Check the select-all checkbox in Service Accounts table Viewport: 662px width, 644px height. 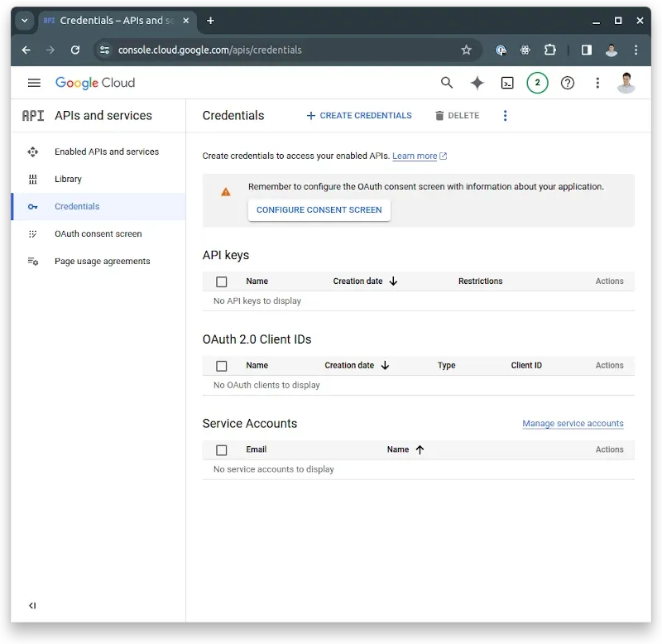coord(221,450)
